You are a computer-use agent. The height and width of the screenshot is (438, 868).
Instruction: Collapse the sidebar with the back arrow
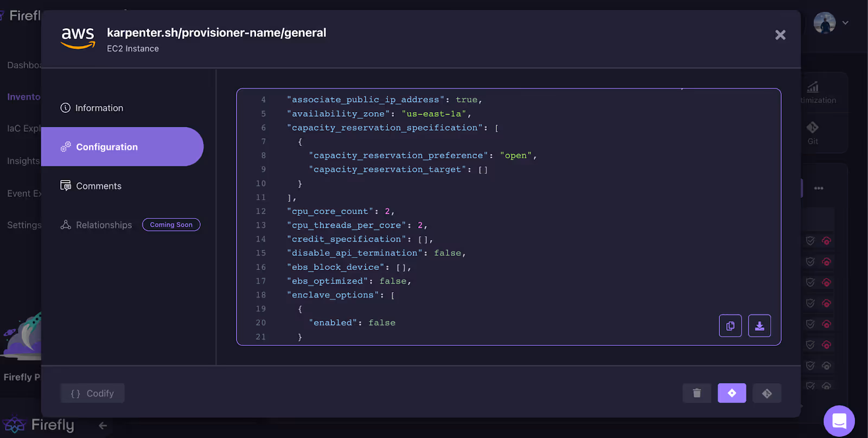coord(103,426)
